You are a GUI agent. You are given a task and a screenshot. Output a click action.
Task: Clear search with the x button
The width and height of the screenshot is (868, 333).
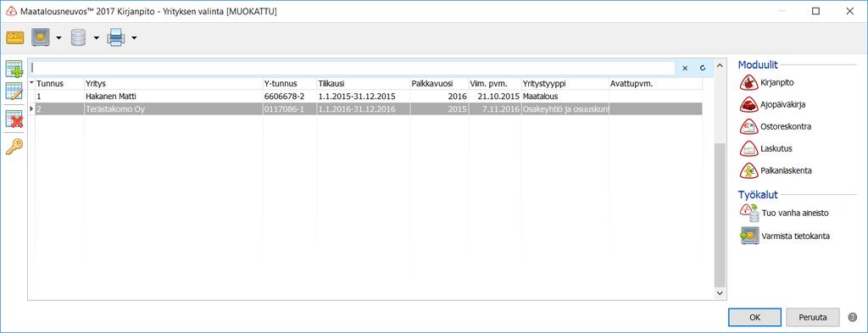[x=685, y=68]
